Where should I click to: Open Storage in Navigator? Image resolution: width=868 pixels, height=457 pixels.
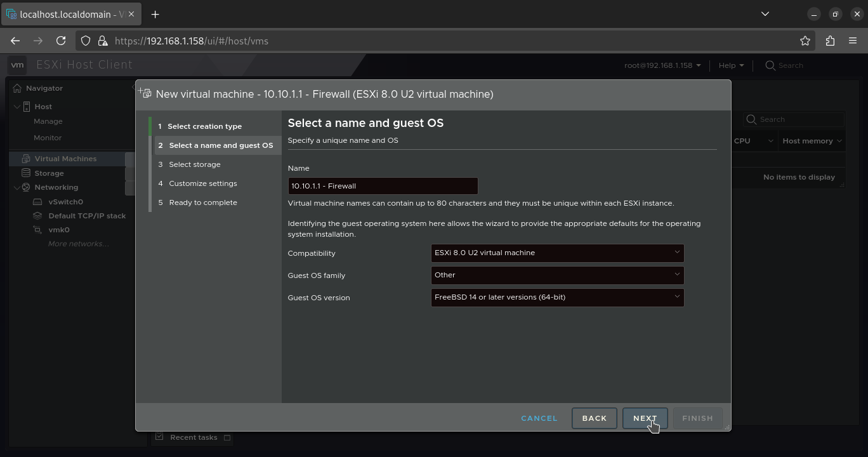[49, 173]
